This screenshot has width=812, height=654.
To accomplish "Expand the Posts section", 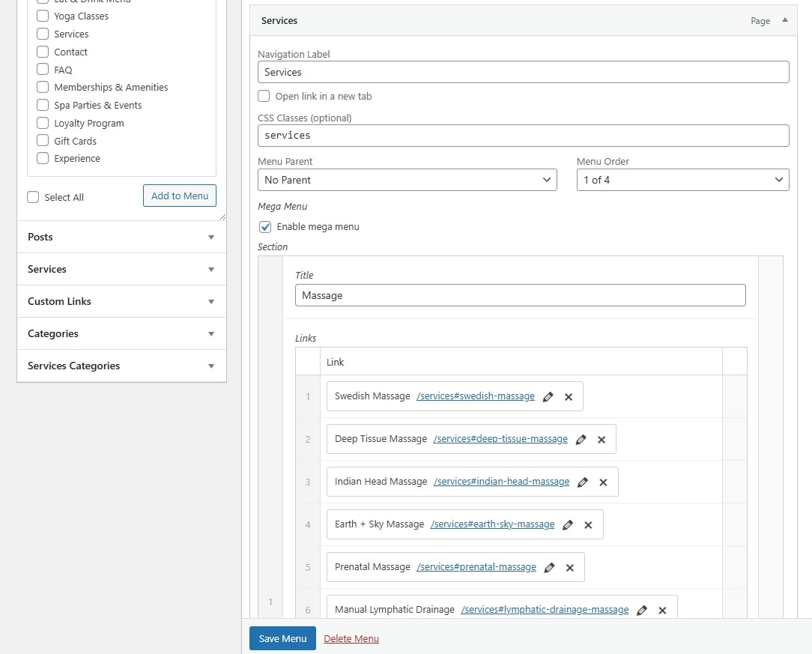I will tap(121, 237).
